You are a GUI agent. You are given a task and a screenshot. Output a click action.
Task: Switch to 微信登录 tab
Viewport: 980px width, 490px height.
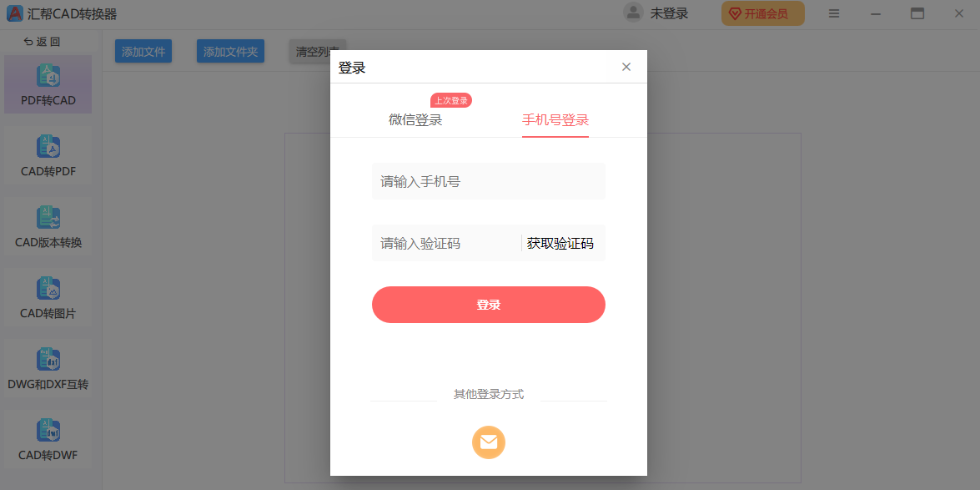pyautogui.click(x=415, y=120)
